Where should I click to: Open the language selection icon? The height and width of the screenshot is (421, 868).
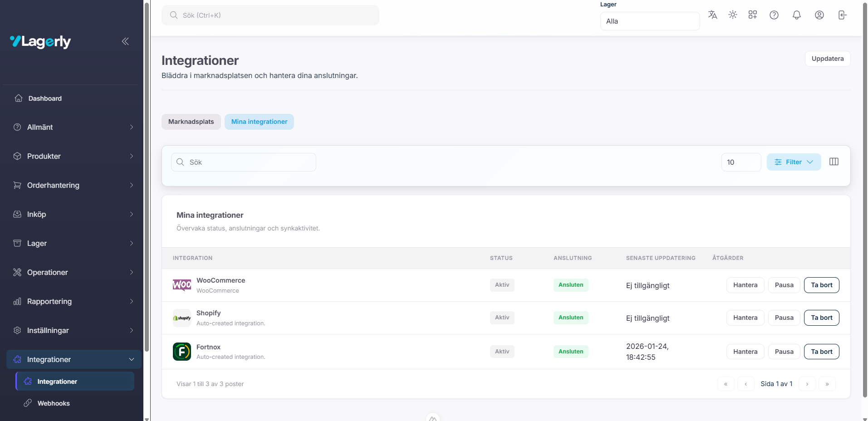tap(712, 15)
